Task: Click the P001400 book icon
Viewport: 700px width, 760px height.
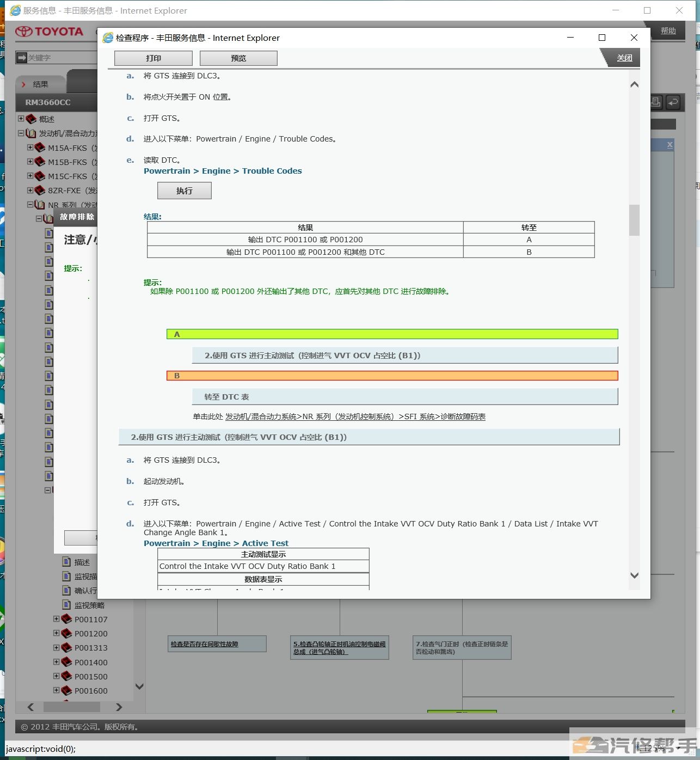Action: (66, 662)
